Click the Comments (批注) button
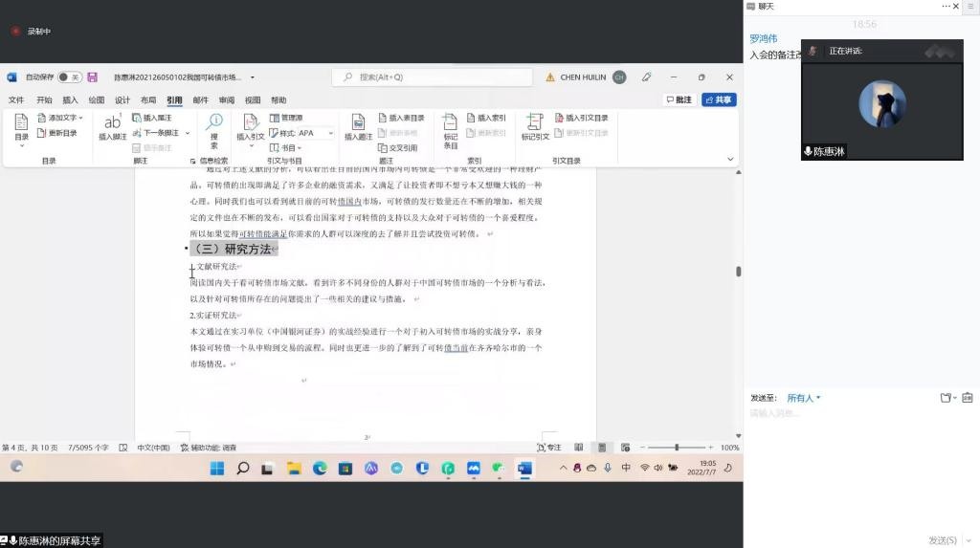 pos(679,99)
